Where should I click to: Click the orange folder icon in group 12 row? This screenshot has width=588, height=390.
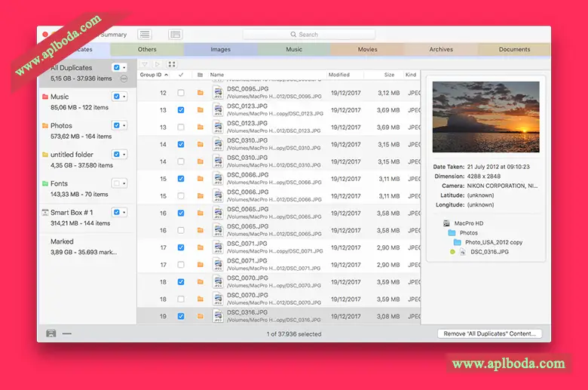click(200, 93)
